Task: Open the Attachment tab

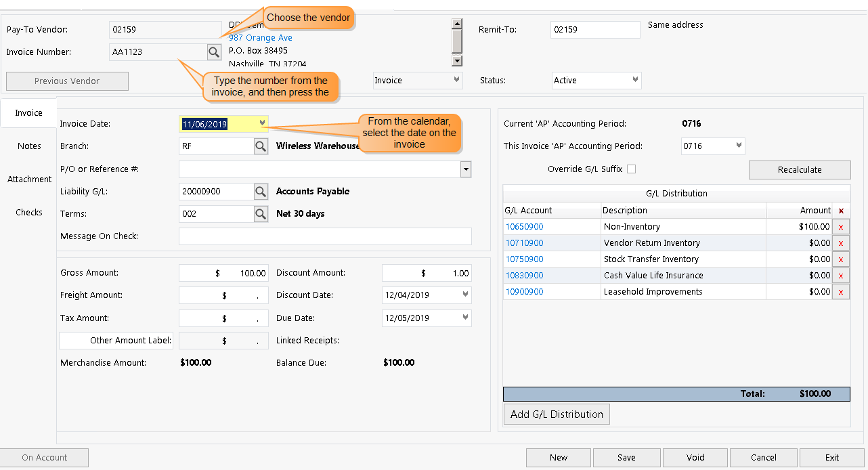Action: point(29,179)
